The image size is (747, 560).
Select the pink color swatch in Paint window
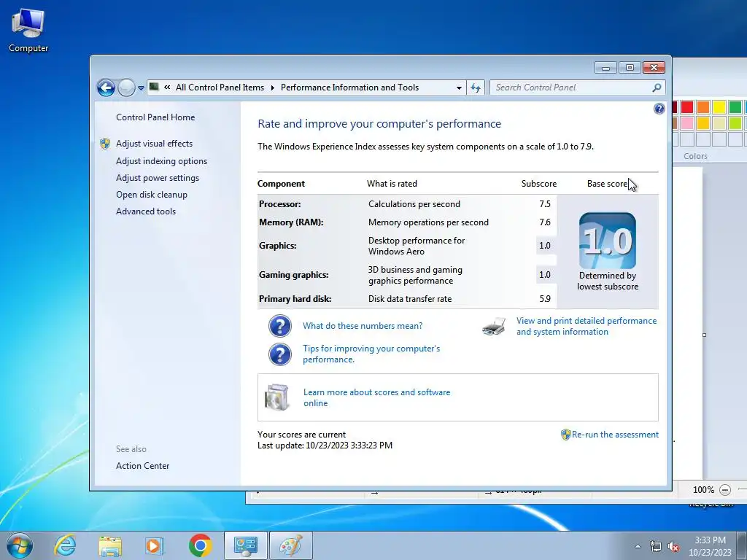[687, 123]
